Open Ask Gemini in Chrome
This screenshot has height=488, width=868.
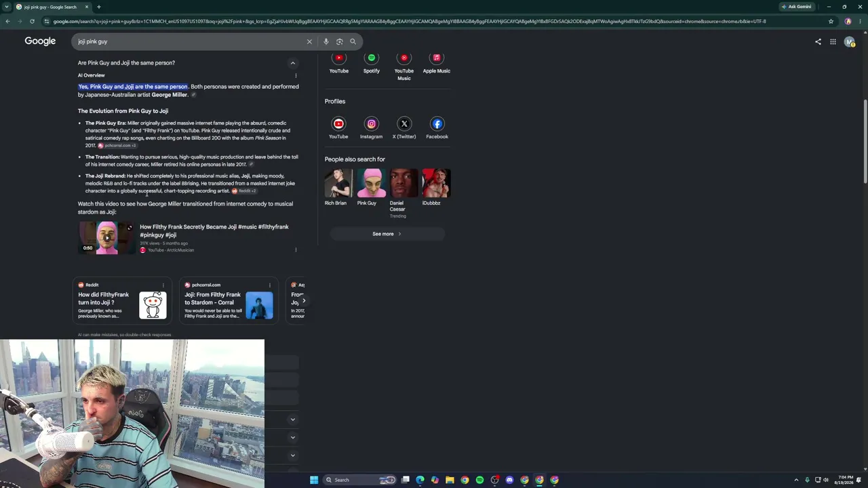point(796,7)
